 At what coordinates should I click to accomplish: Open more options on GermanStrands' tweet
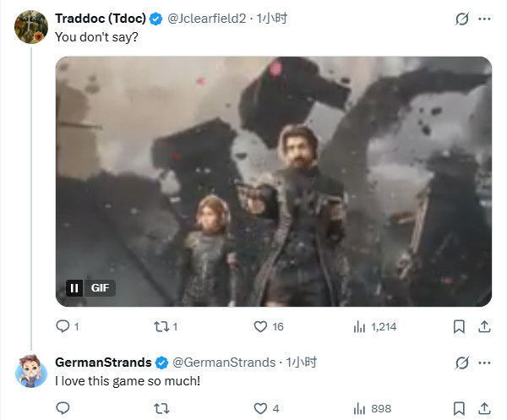pos(485,362)
